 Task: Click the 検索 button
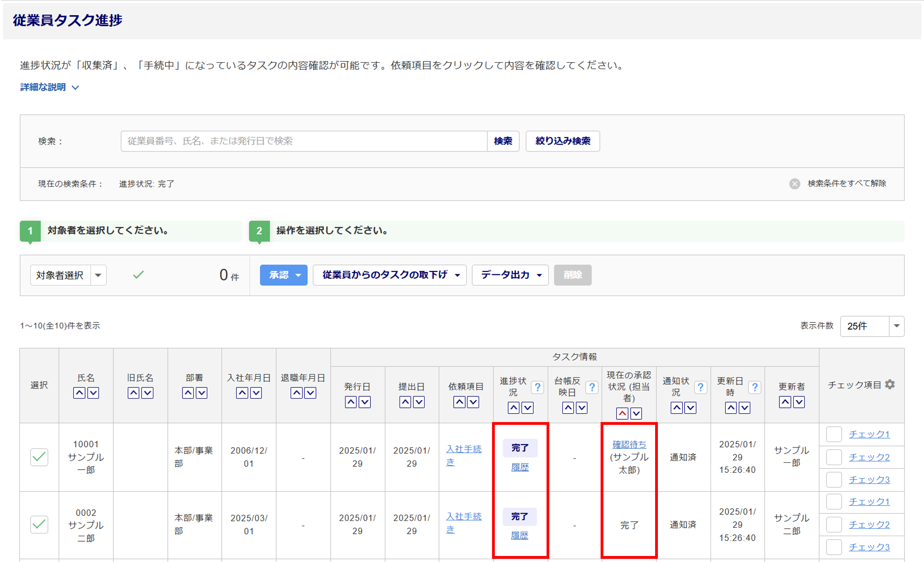[x=503, y=141]
